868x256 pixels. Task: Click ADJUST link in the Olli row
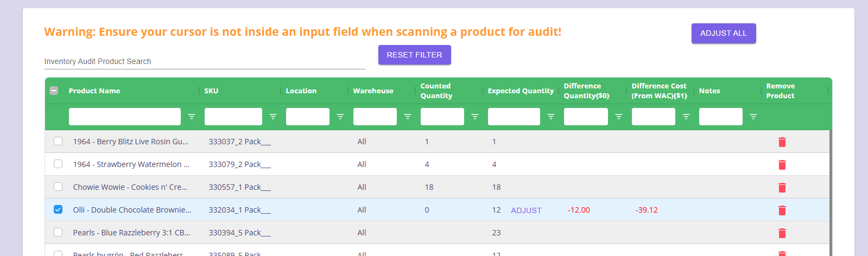pos(526,210)
